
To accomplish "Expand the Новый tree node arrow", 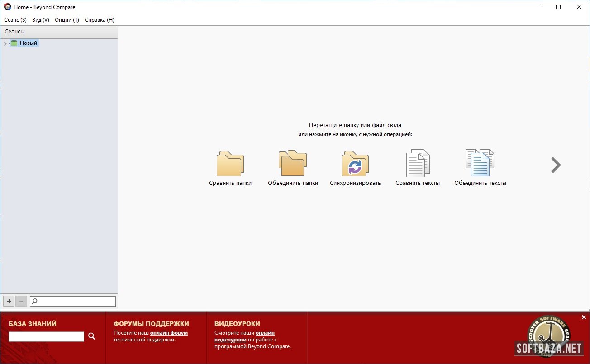I will click(5, 43).
